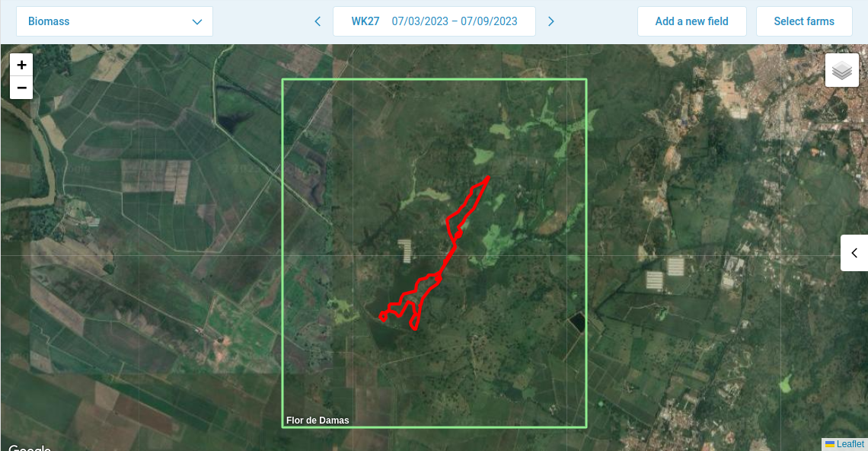
Task: Click the sidebar collapse chevron on the right edge
Action: 854,252
